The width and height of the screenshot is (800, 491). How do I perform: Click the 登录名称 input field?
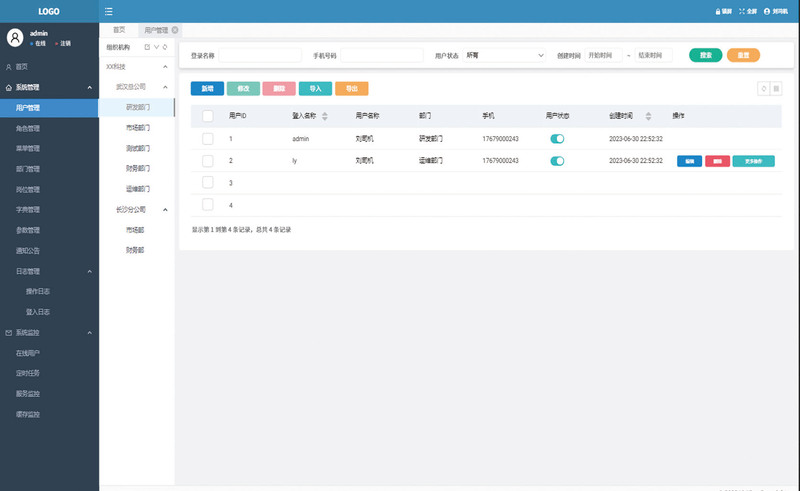[x=259, y=56]
